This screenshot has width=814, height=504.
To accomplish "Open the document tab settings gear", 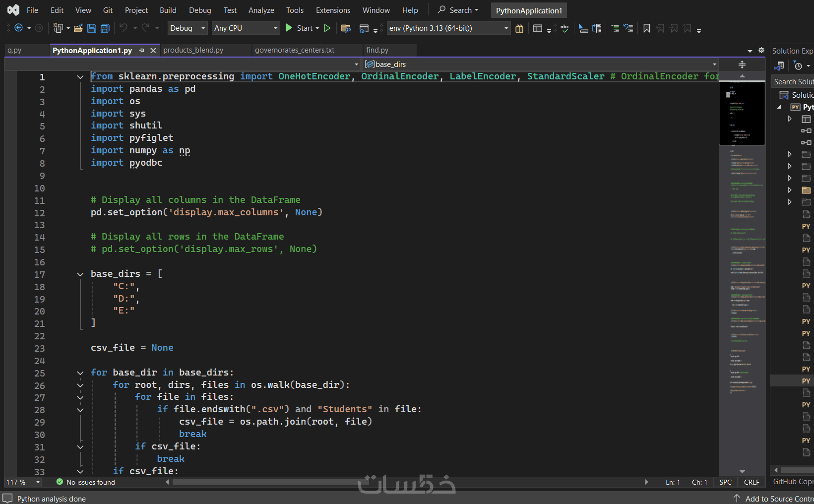I will [x=761, y=50].
